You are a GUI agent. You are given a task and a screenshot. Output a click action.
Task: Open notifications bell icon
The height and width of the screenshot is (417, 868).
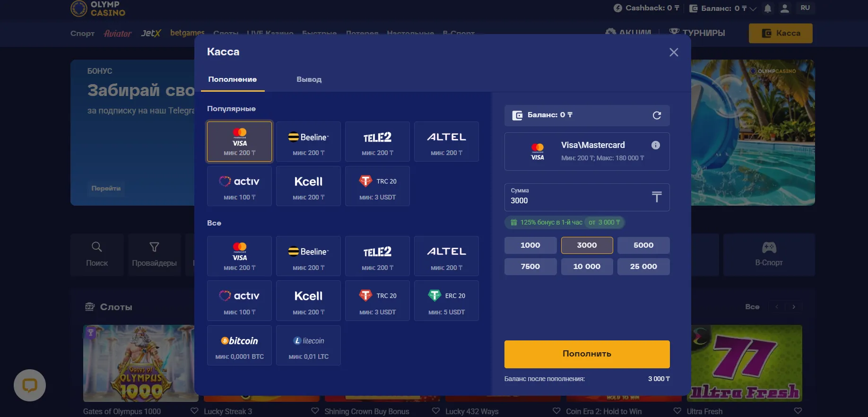768,9
